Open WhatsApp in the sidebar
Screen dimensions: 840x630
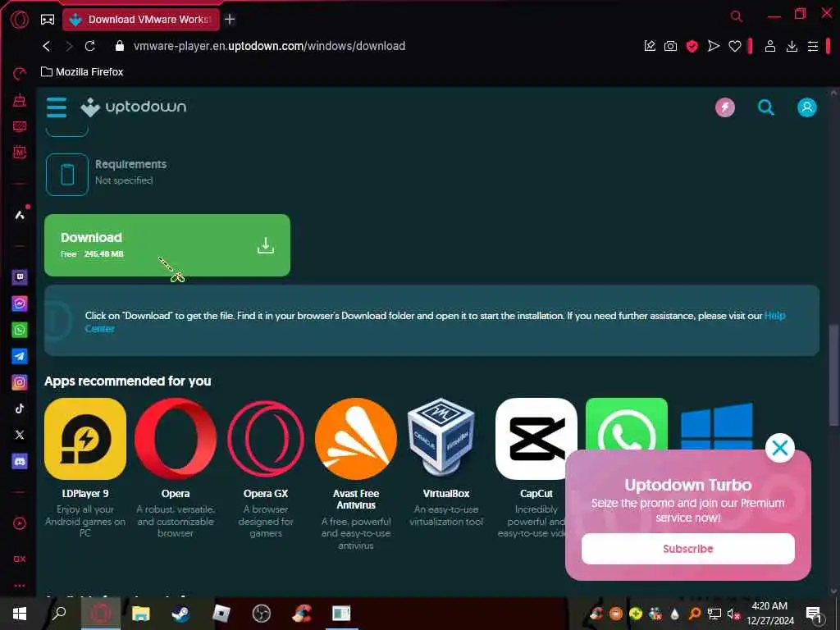tap(20, 330)
